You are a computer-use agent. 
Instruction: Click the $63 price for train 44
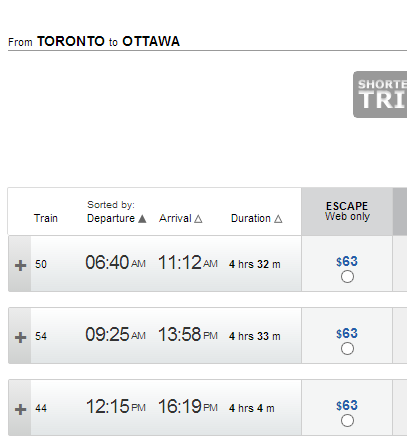click(x=347, y=405)
